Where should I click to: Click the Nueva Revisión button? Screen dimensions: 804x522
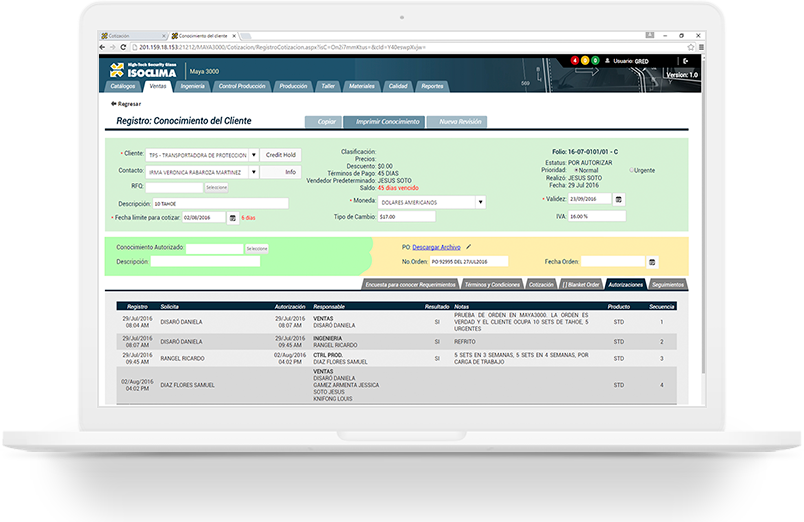[457, 122]
